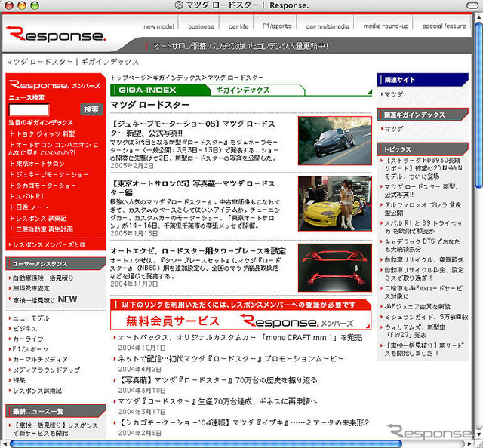Open 生産70万台達成 ギネス article

(217, 401)
